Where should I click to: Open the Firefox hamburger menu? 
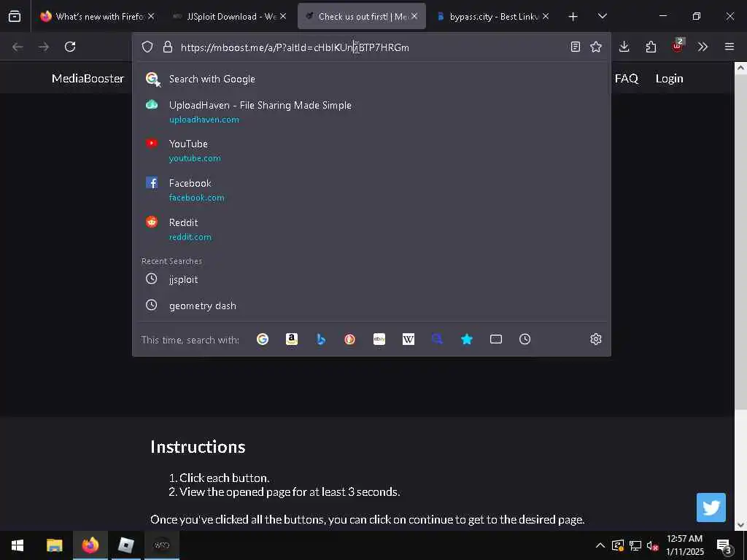point(729,47)
